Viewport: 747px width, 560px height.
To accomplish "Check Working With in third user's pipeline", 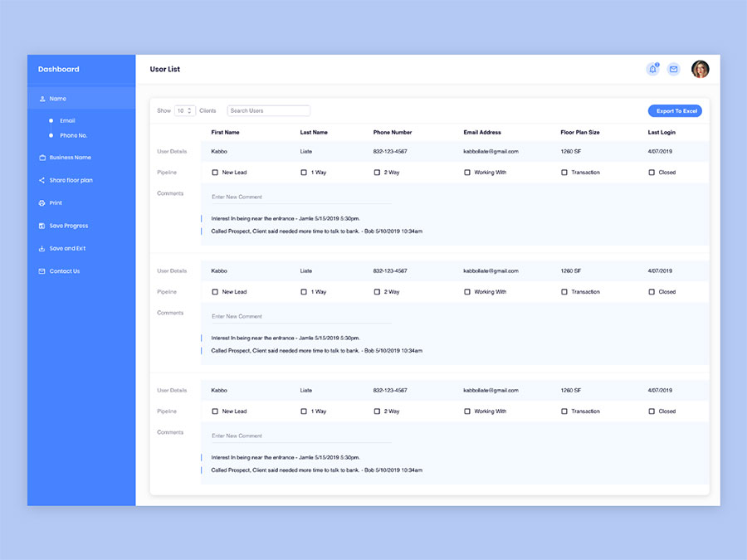I will [466, 411].
